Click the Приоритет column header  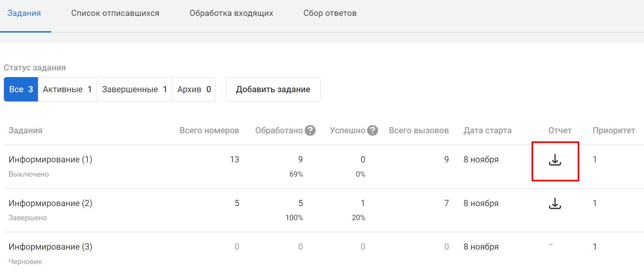[613, 131]
